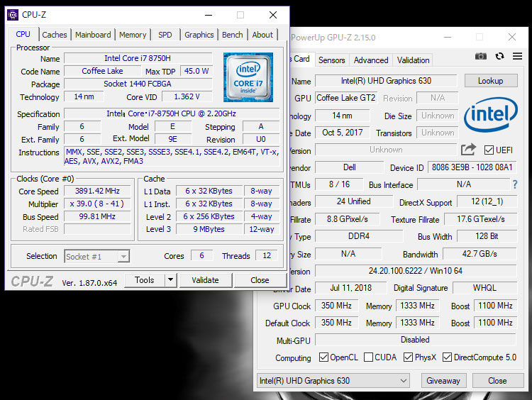Toggle the PhysX checkbox
Viewport: 532px width, 400px height.
click(x=408, y=357)
